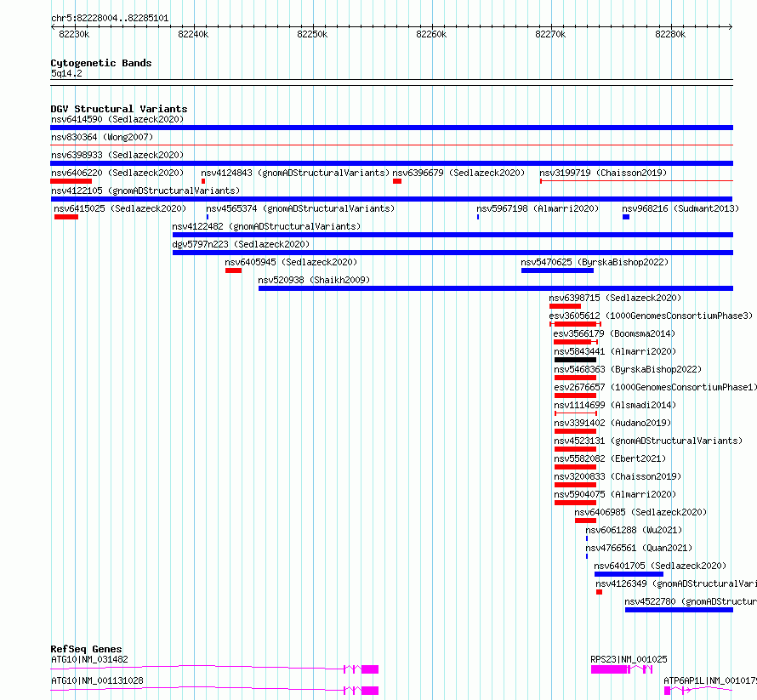
Task: Click the ATG10|NM_031482 gene label
Action: (90, 659)
